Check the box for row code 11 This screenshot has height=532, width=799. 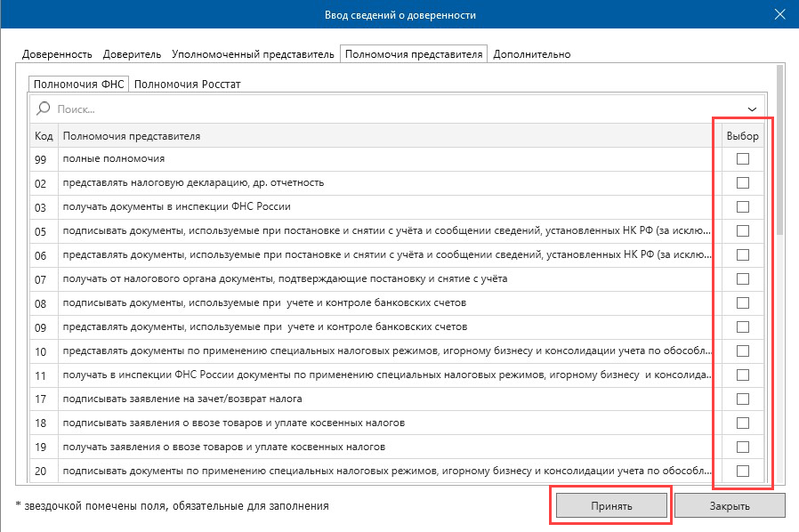(742, 375)
